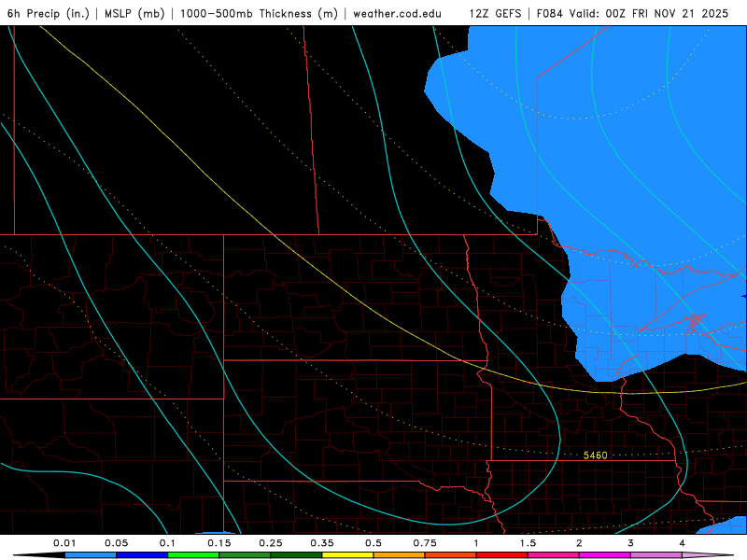The height and width of the screenshot is (560, 747).
Task: Click the 1.5 legend value
Action: 528,543
